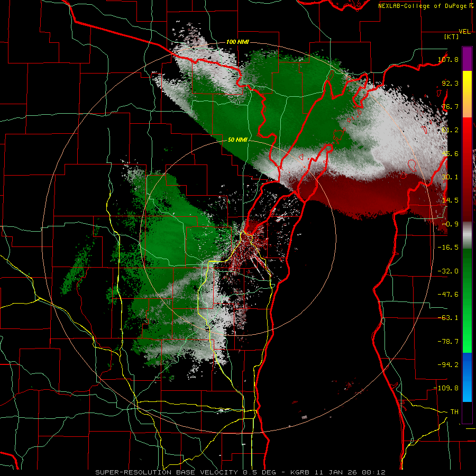The width and height of the screenshot is (476, 476).
Task: Pick the gray near-zero color bar segment
Action: [467, 235]
